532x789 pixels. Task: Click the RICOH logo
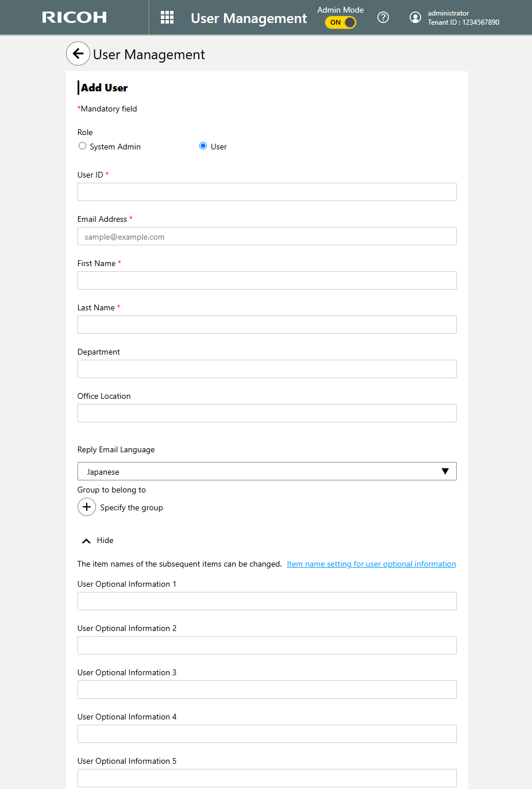click(x=74, y=18)
